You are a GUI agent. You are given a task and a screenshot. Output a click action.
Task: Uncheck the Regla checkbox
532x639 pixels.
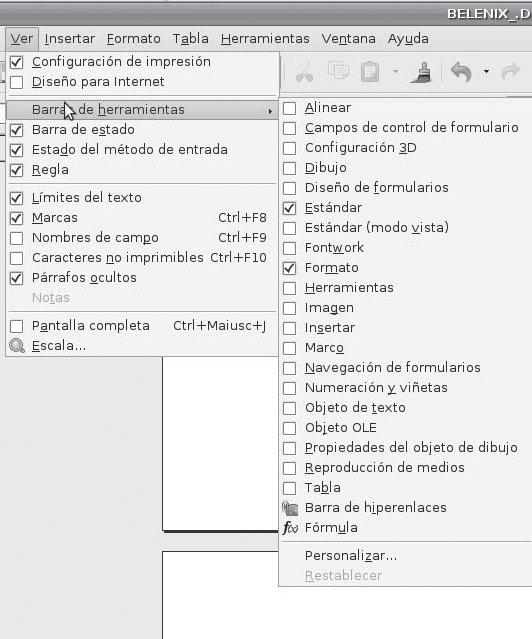[17, 170]
